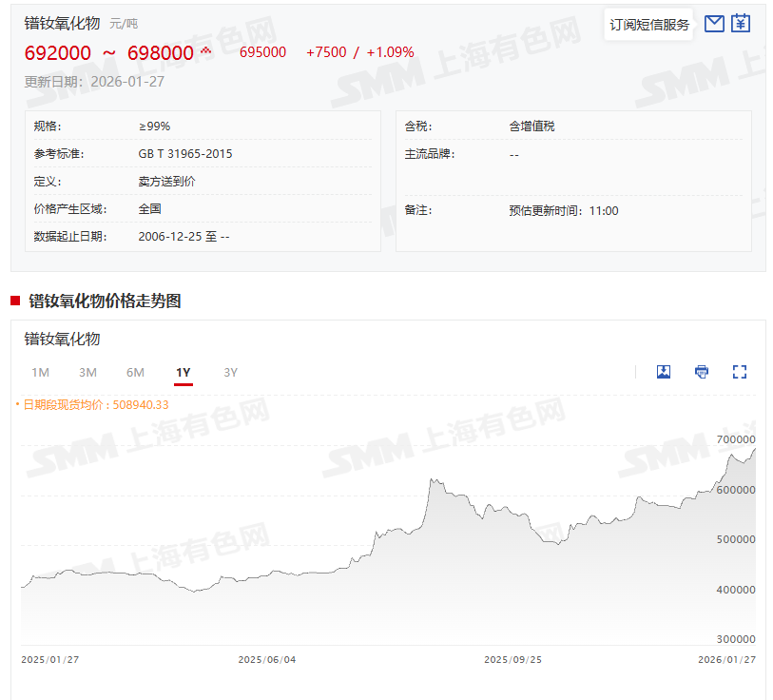773x700 pixels.
Task: Click the average price 695000 value
Action: pos(262,52)
